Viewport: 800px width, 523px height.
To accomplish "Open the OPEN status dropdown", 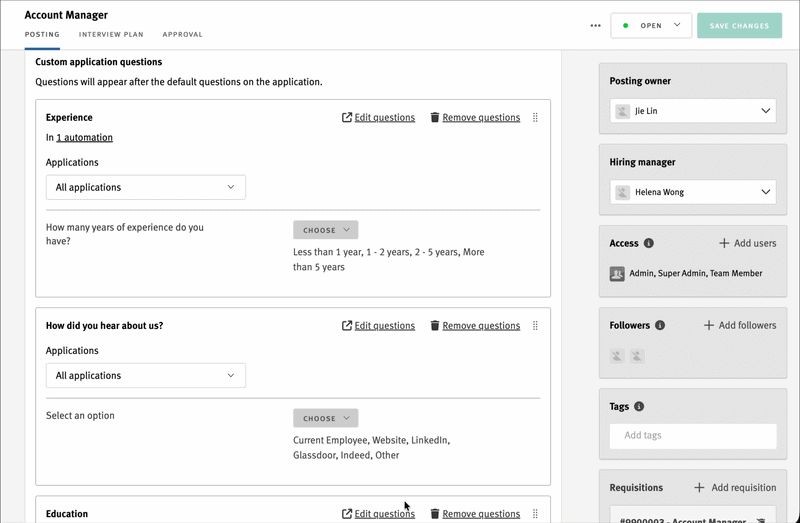I will 651,26.
